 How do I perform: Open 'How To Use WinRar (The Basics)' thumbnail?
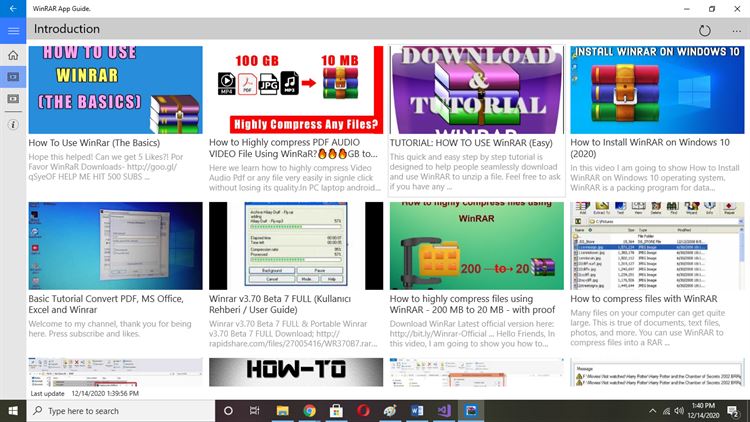point(115,90)
